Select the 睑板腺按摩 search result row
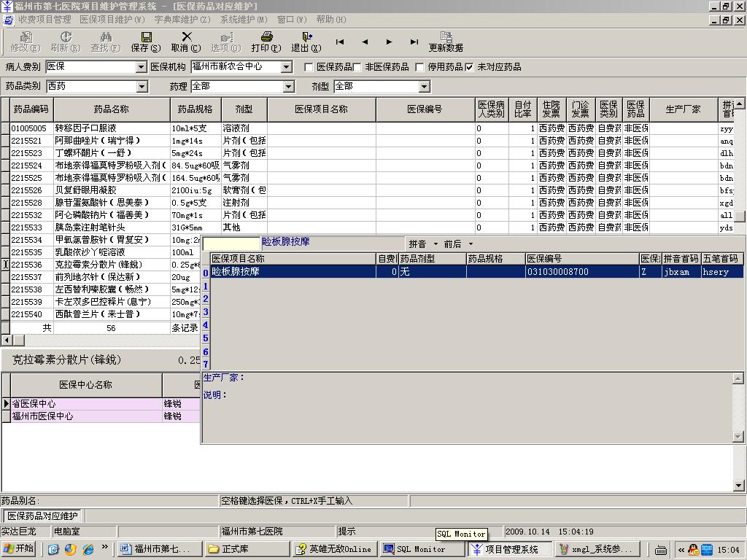This screenshot has height=560, width=747. (x=292, y=272)
